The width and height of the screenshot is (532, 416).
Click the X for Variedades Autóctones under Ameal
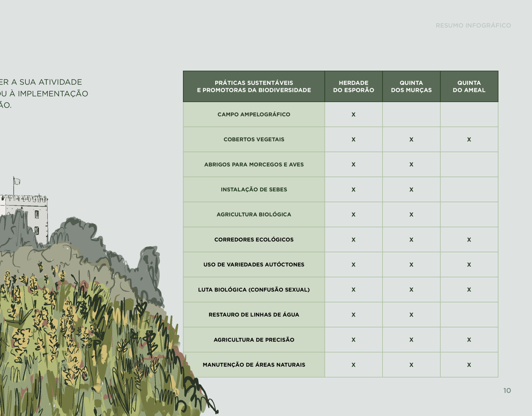pos(469,265)
